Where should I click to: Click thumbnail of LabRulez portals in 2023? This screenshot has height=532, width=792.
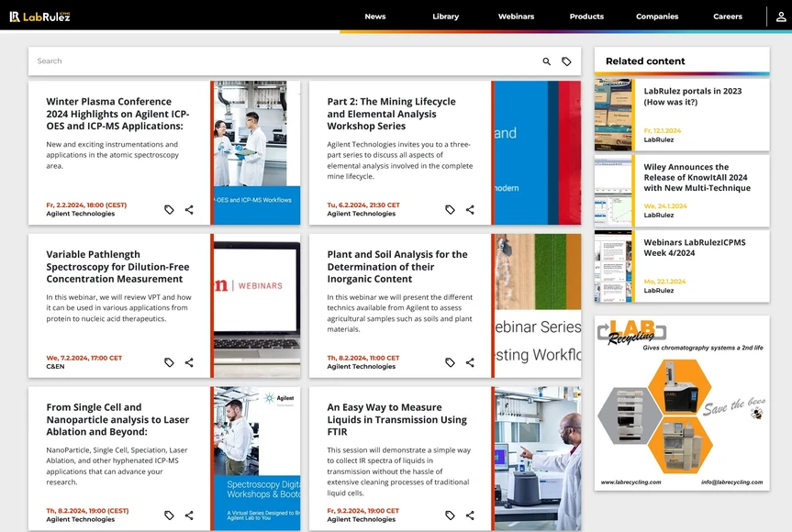click(x=613, y=115)
